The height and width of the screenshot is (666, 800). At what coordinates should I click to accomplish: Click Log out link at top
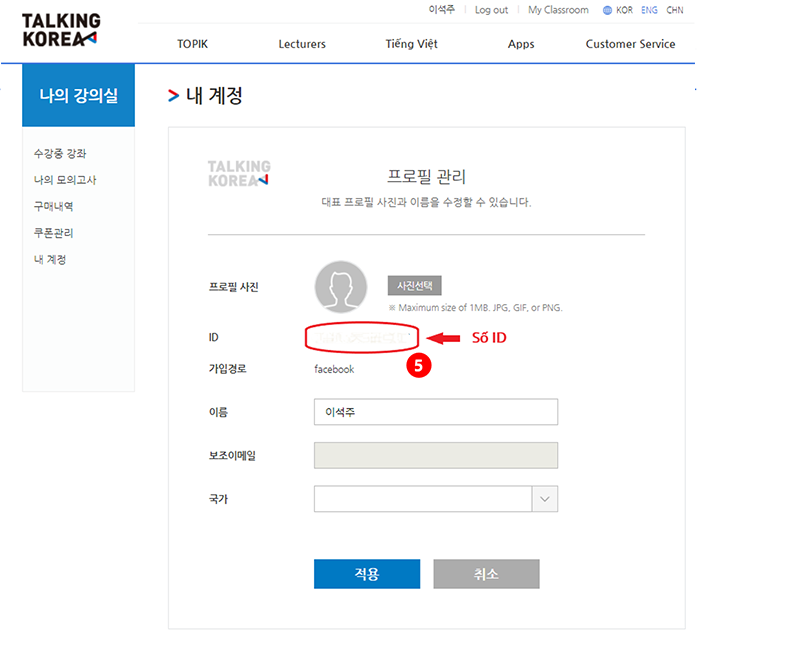pyautogui.click(x=491, y=10)
